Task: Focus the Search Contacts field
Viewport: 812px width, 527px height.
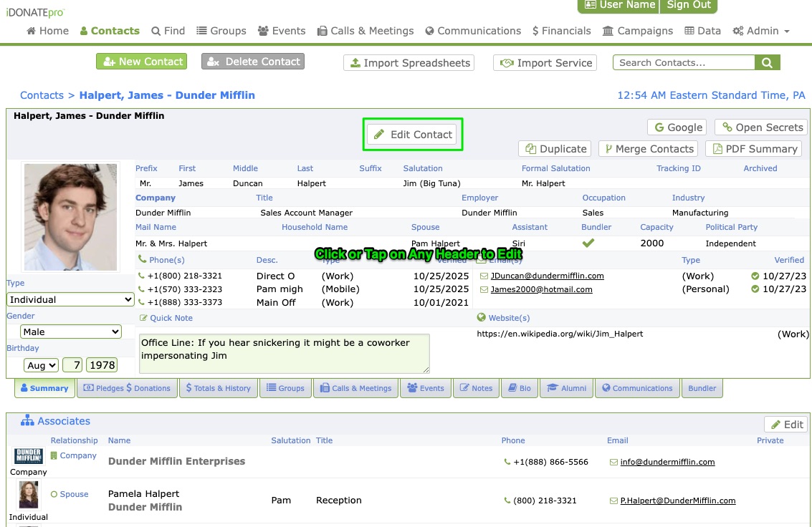Action: [684, 62]
